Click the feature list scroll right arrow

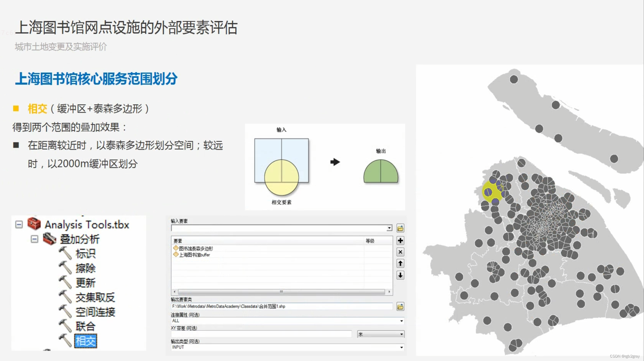[389, 292]
